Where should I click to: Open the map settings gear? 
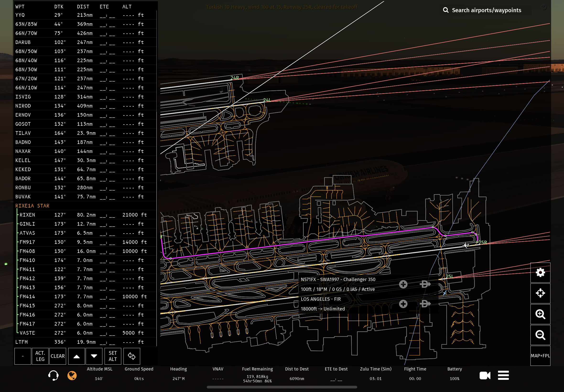540,272
